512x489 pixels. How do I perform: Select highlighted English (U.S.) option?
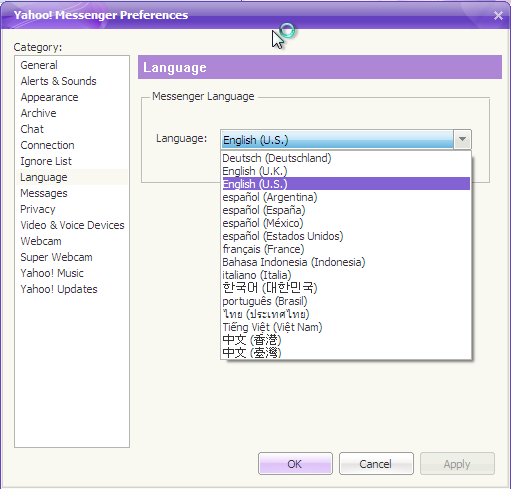coord(346,184)
